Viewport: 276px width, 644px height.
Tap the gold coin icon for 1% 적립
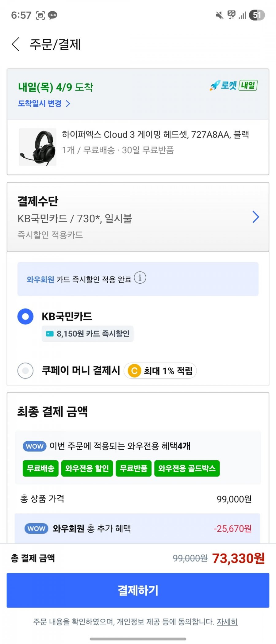134,371
